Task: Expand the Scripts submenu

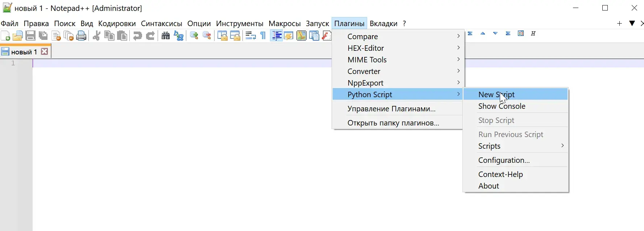Action: [x=516, y=146]
